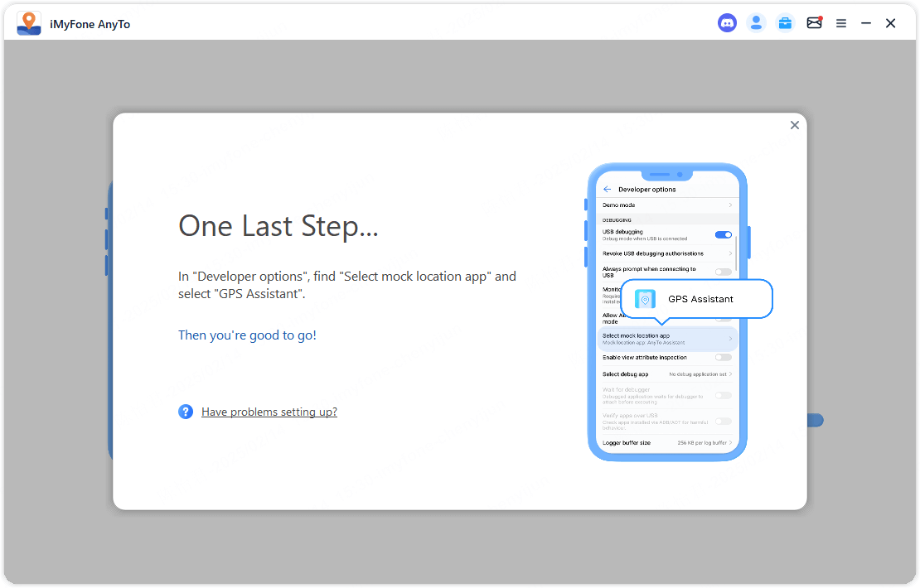Close the One Last Step dialog
920x588 pixels.
[795, 125]
